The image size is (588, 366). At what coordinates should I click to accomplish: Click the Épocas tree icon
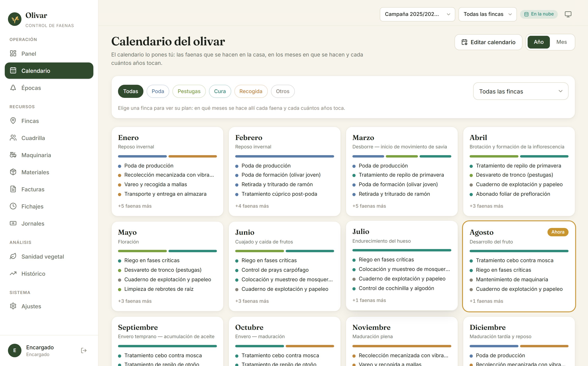click(x=13, y=88)
